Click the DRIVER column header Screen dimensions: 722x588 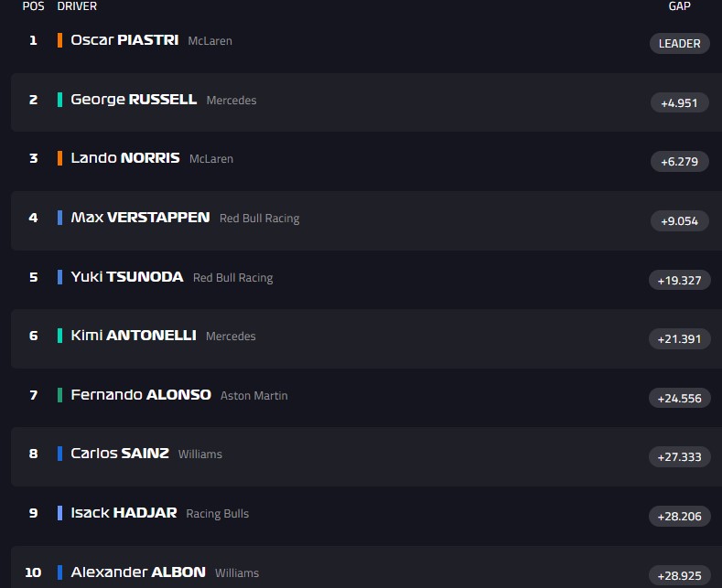coord(77,6)
